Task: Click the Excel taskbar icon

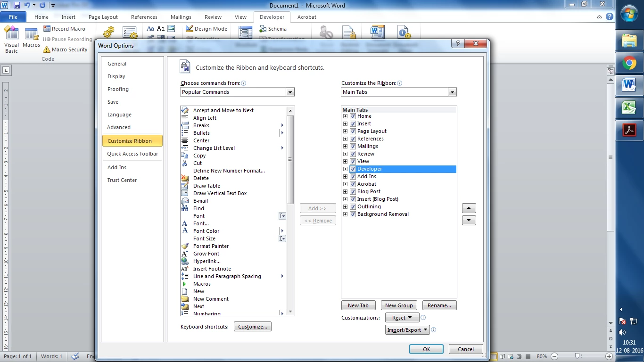Action: (629, 107)
